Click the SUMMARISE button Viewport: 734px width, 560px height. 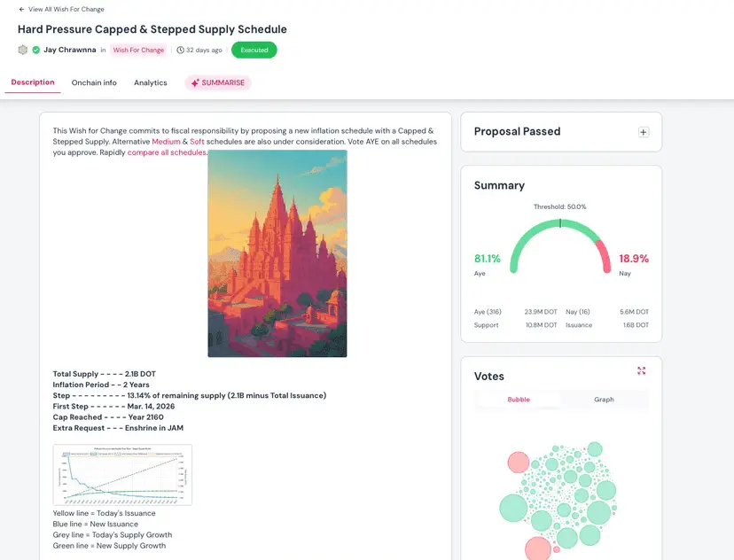coord(218,82)
